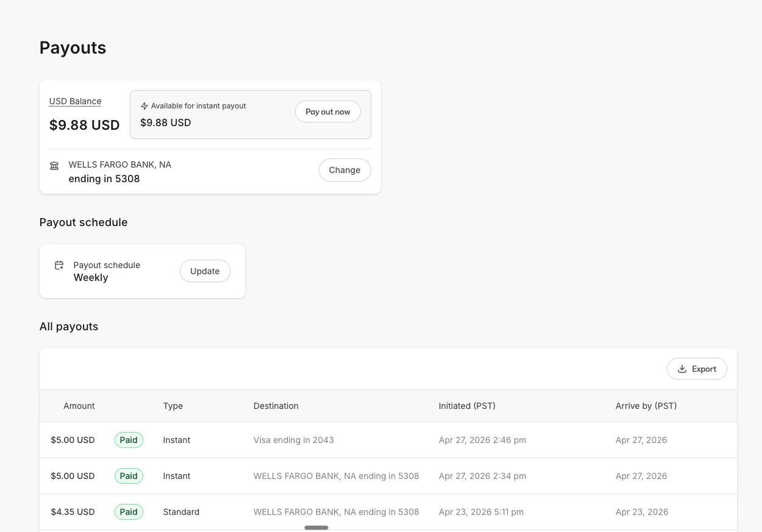Viewport: 762px width, 532px height.
Task: Click the Payouts page title
Action: click(x=73, y=48)
